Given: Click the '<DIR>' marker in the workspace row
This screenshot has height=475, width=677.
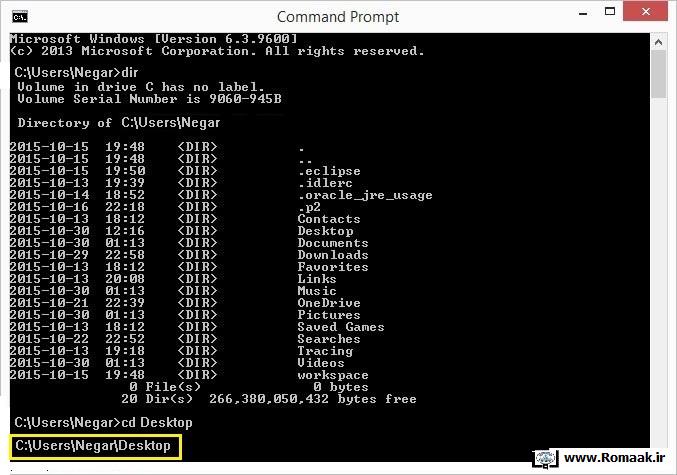Looking at the screenshot, I should coord(197,375).
